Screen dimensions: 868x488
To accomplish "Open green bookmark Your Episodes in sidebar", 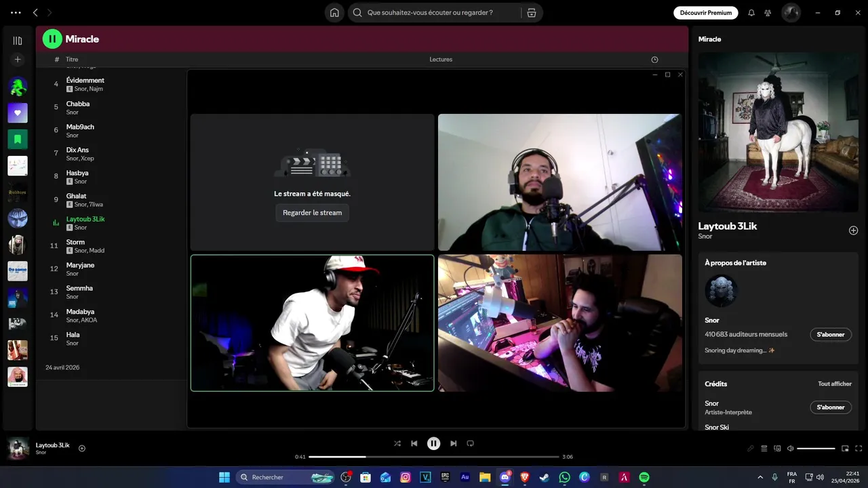I will coord(18,139).
